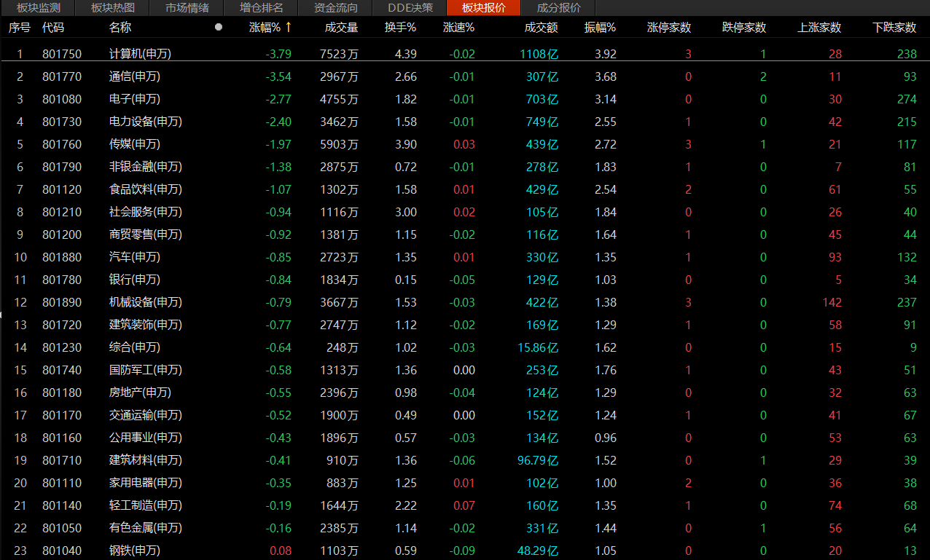
Task: Select the 市场情绪 tab
Action: pyautogui.click(x=187, y=8)
